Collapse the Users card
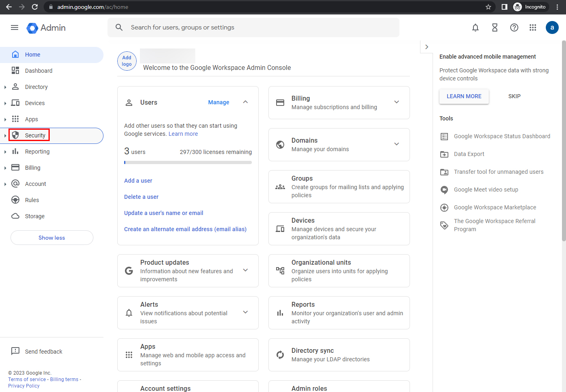 (245, 102)
